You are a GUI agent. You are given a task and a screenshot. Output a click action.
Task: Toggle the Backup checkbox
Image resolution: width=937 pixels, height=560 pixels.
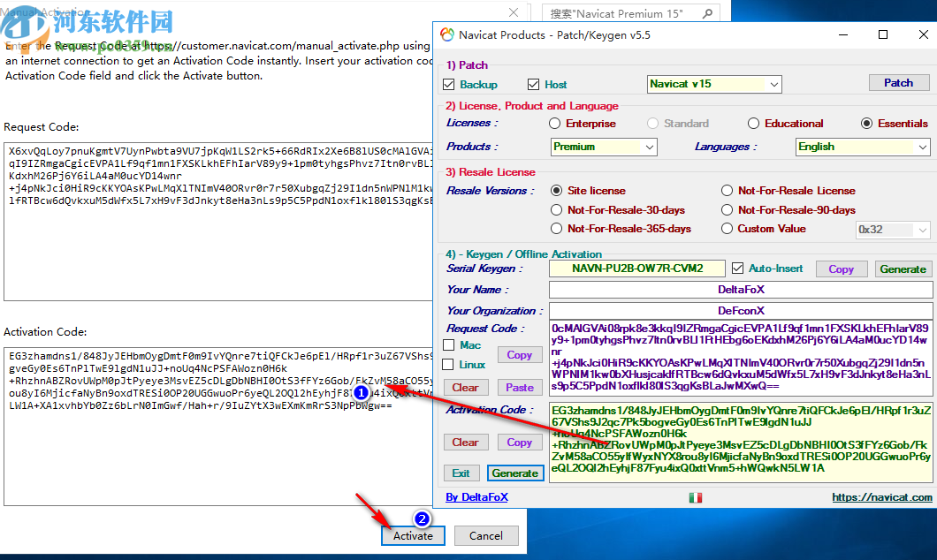click(449, 84)
